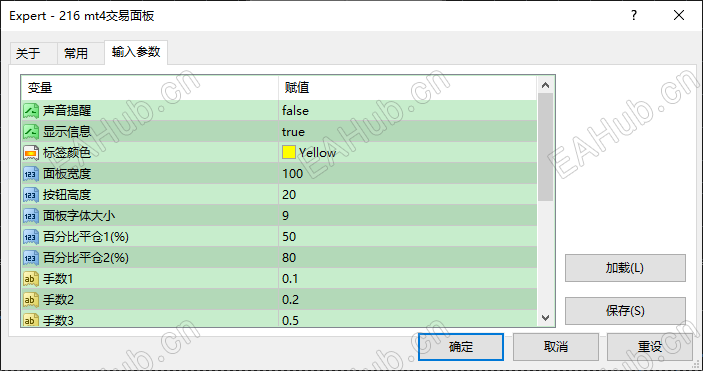Select the 输入参数 tab
This screenshot has width=703, height=371.
coord(136,52)
